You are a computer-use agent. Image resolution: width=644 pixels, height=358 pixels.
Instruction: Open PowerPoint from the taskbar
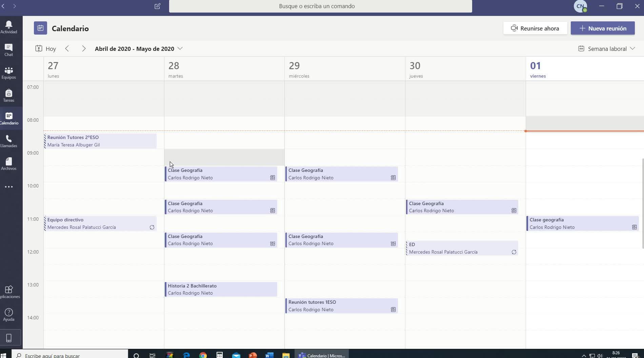click(x=253, y=355)
